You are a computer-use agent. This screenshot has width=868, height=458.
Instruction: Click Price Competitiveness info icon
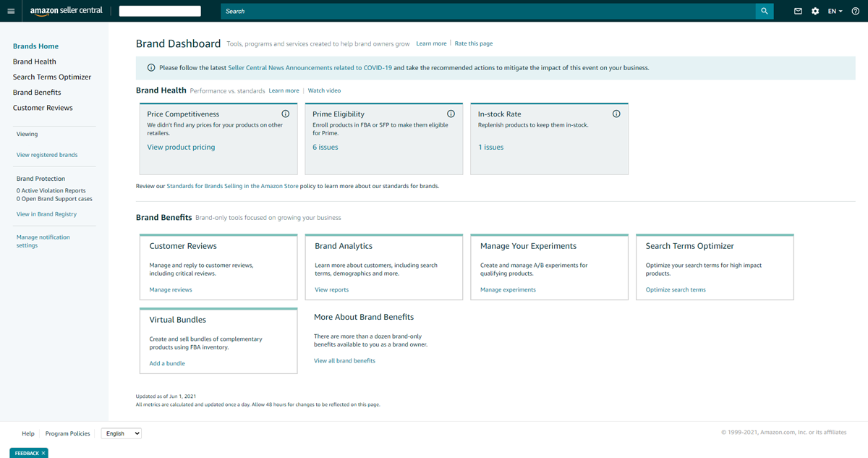point(285,114)
